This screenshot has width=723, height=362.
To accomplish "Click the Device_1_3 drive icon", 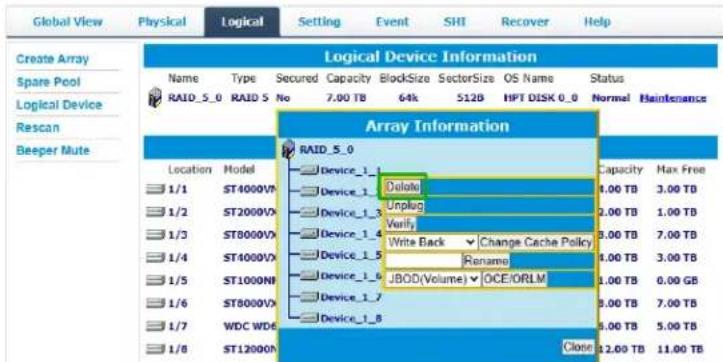I will [x=309, y=213].
